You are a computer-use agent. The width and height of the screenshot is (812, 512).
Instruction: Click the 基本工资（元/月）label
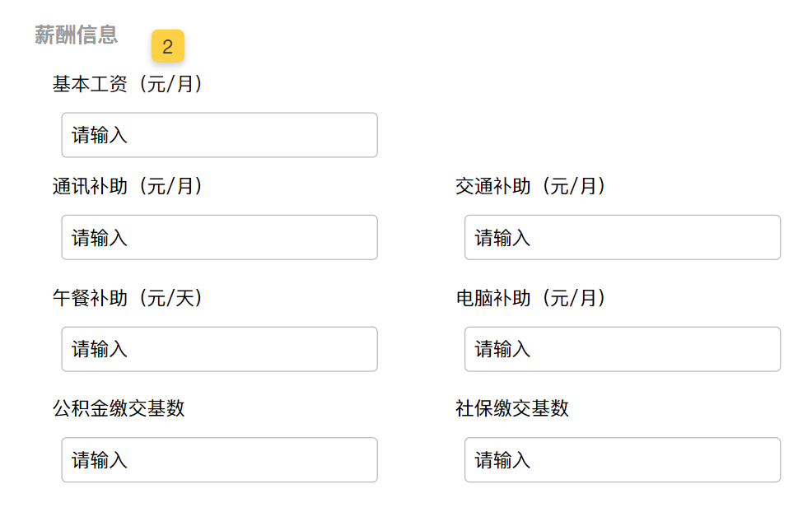pyautogui.click(x=128, y=84)
